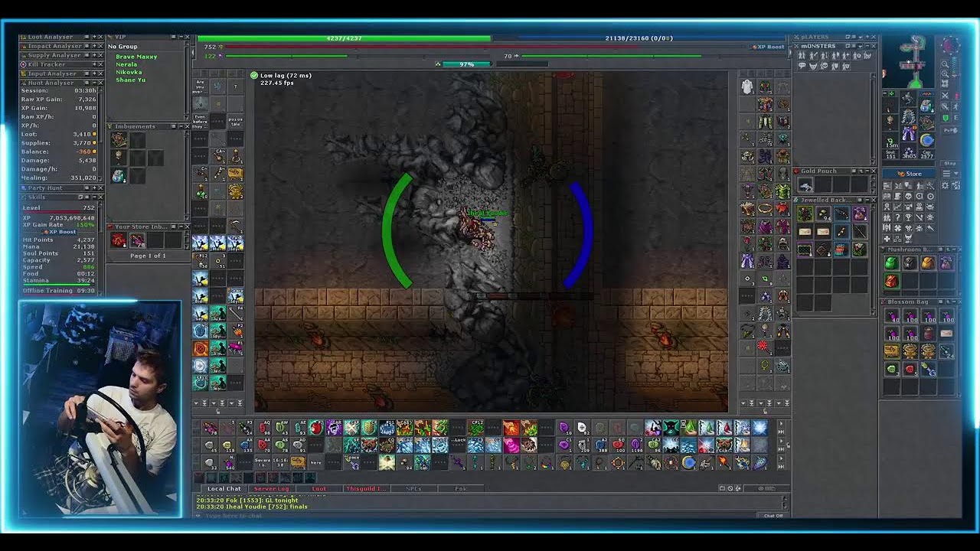Screen dimensions: 980x551
Task: Click the second item in Your Store Inbox
Action: (x=138, y=240)
